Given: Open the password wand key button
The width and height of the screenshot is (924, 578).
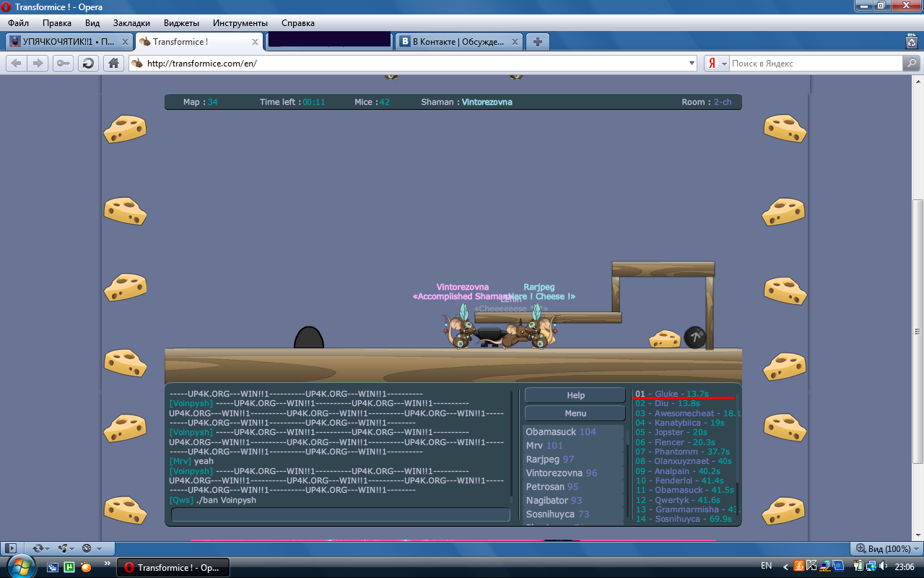Looking at the screenshot, I should pyautogui.click(x=63, y=64).
